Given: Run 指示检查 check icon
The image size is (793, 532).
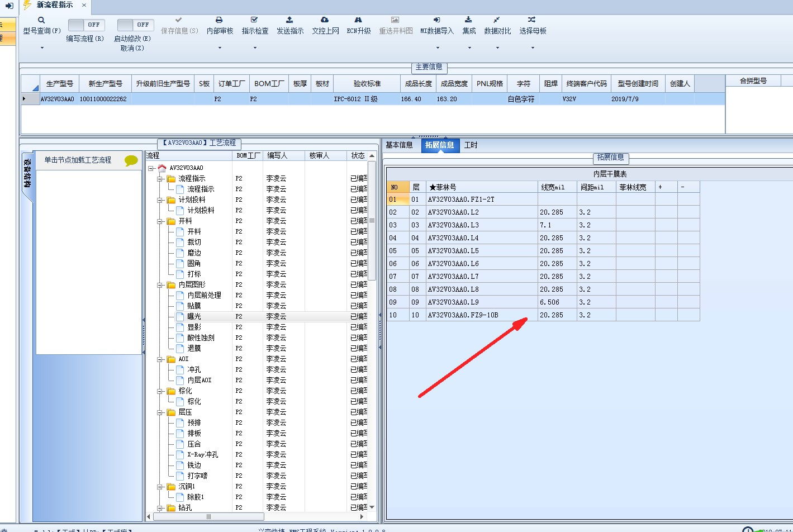Looking at the screenshot, I should point(254,20).
